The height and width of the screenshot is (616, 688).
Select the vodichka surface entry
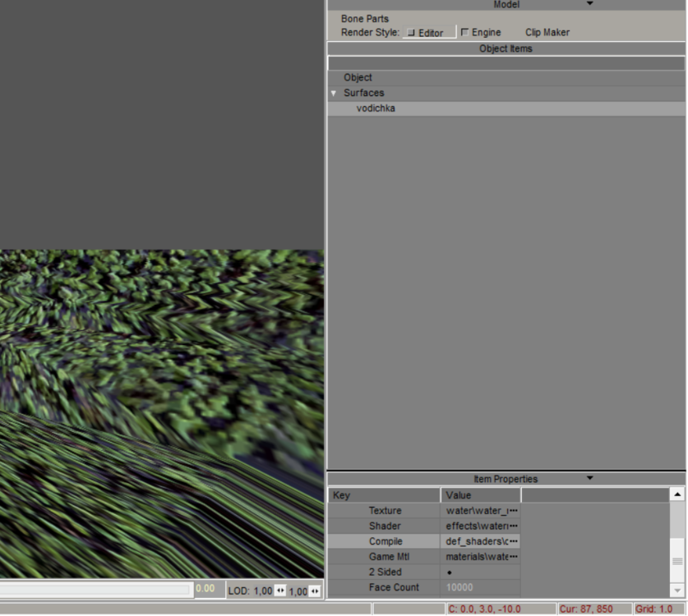[376, 108]
